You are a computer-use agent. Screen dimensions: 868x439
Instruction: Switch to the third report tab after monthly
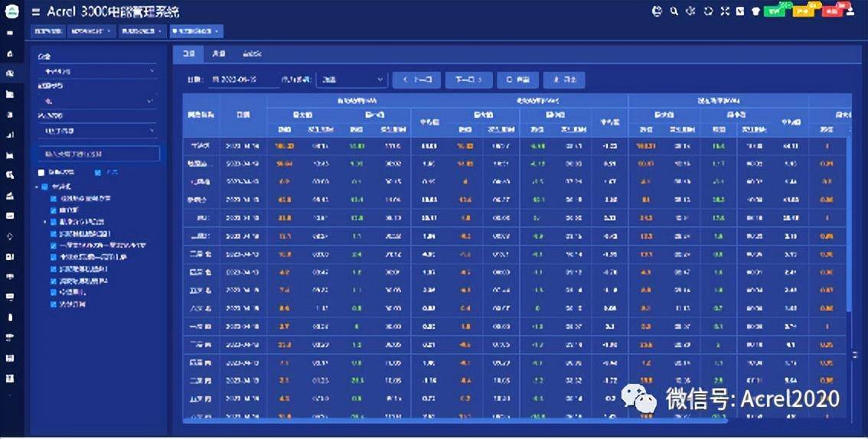[x=252, y=54]
